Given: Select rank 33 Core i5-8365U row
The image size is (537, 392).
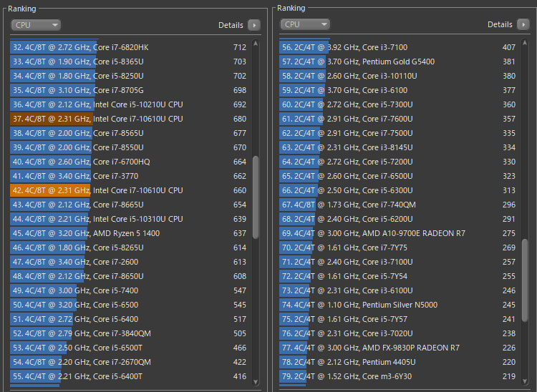Looking at the screenshot, I should pos(130,62).
